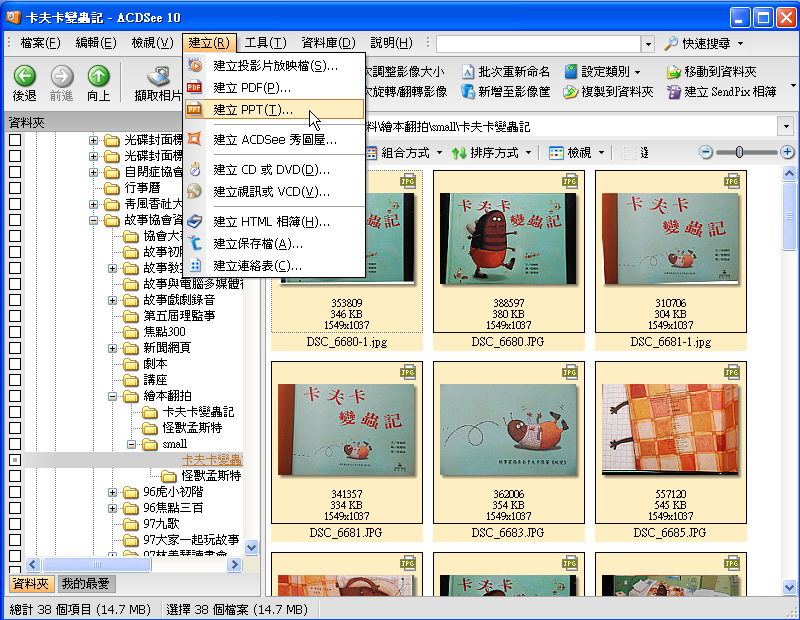The image size is (800, 620).
Task: Click the green Up (向上) arrow icon
Action: (x=98, y=76)
